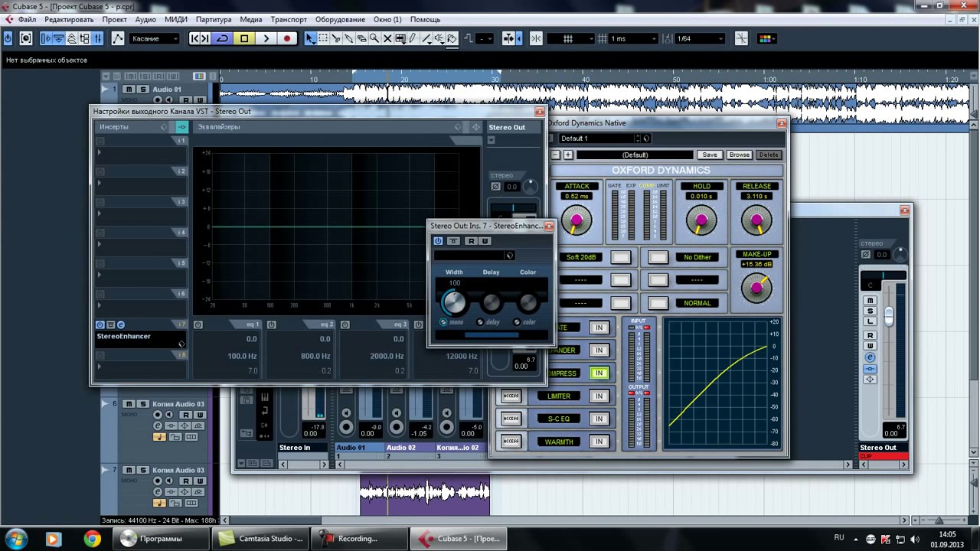Click the Record button in transport toolbar
The height and width of the screenshot is (551, 980).
coord(287,38)
